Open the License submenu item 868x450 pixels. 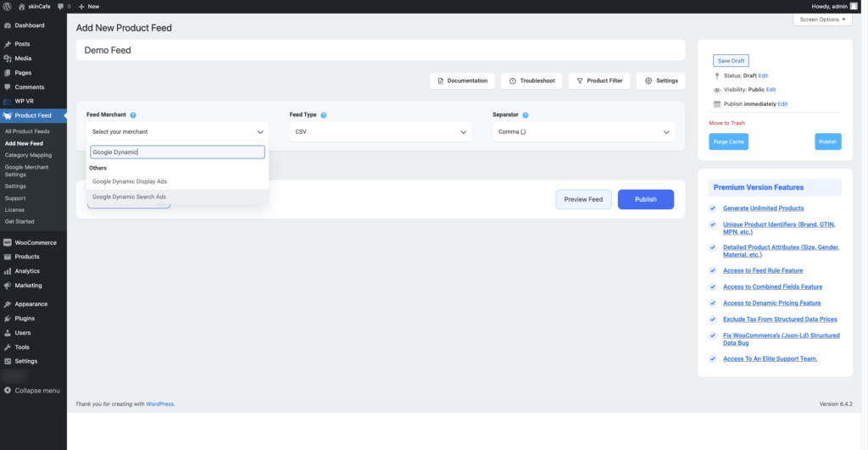pos(14,210)
